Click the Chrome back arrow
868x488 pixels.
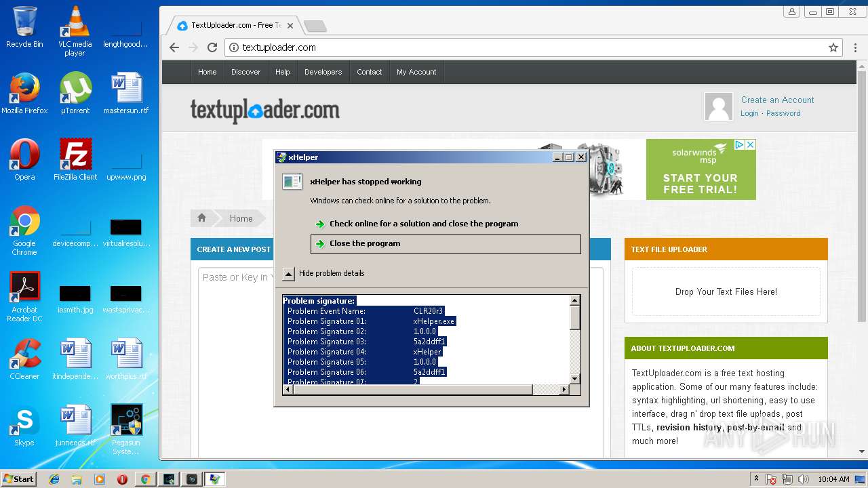pos(174,47)
